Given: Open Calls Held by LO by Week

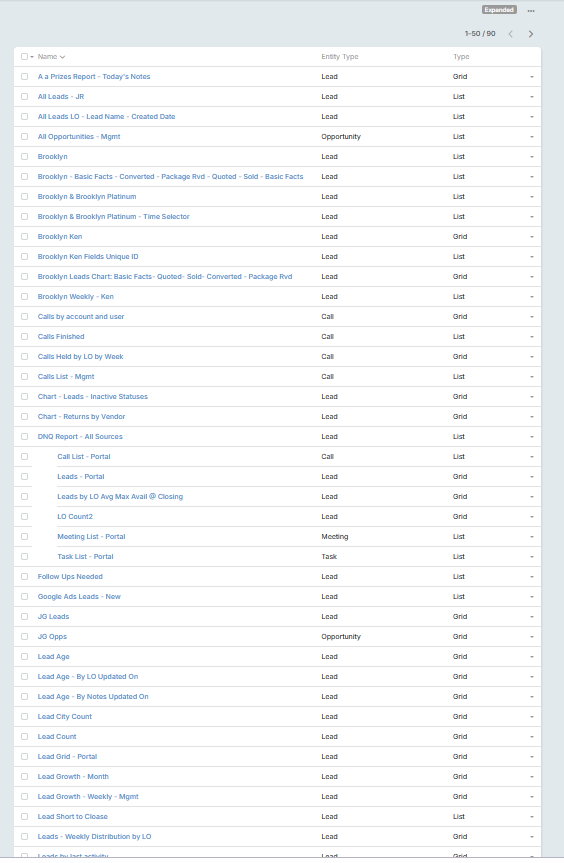Looking at the screenshot, I should pyautogui.click(x=80, y=357).
